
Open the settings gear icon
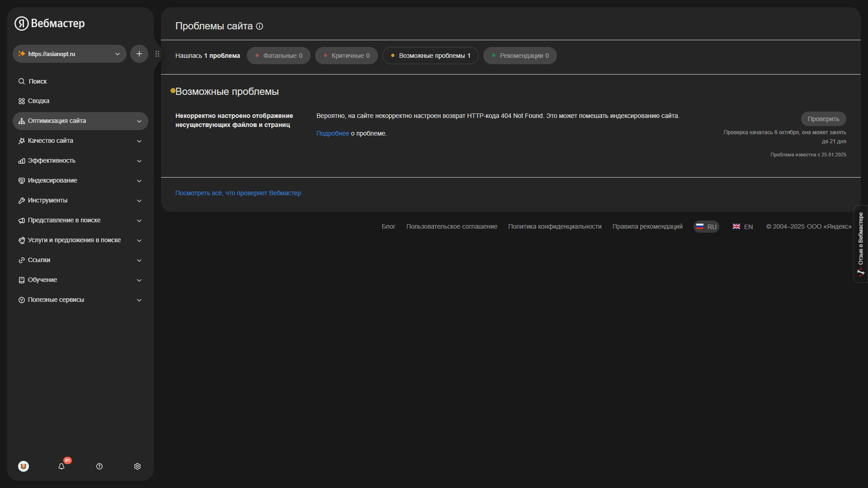[x=137, y=466]
